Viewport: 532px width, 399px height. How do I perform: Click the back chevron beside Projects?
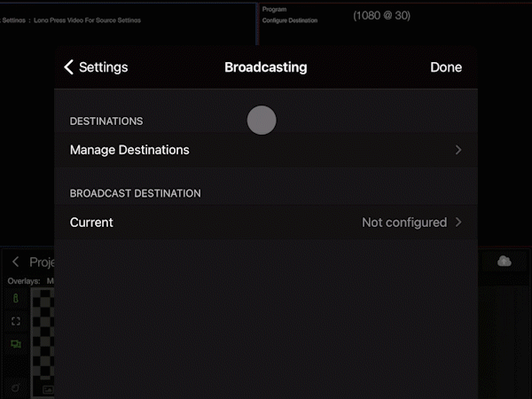(x=15, y=262)
